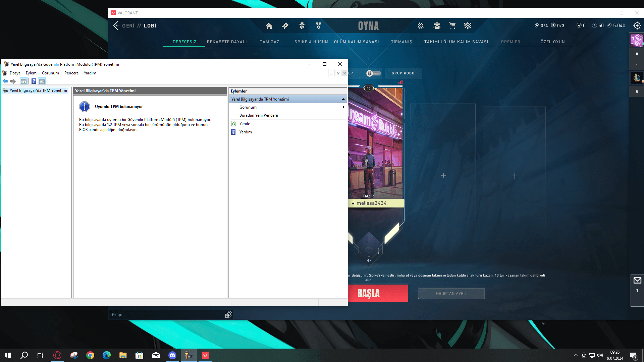Restore the inner MMC child window
The height and width of the screenshot is (362, 644).
click(x=338, y=73)
